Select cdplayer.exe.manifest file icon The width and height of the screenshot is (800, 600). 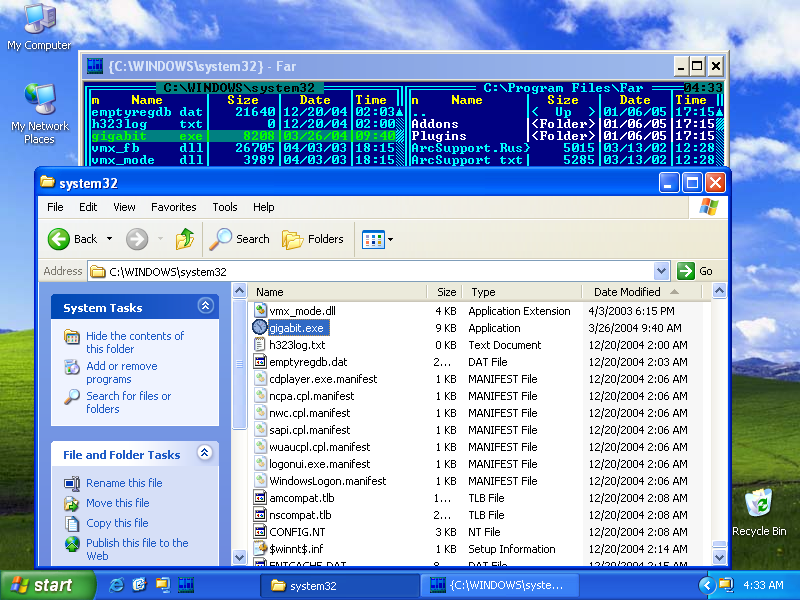(260, 379)
